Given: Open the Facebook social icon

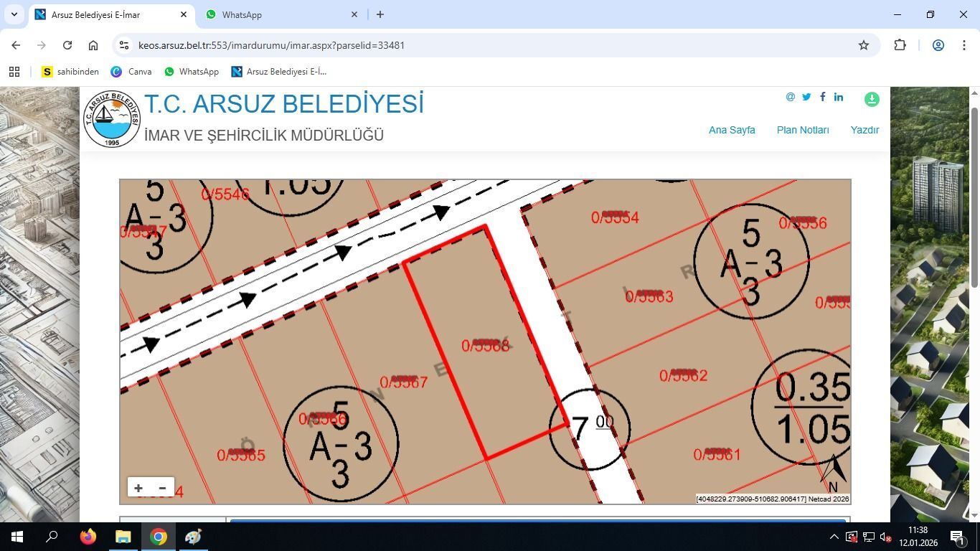Looking at the screenshot, I should pos(822,97).
